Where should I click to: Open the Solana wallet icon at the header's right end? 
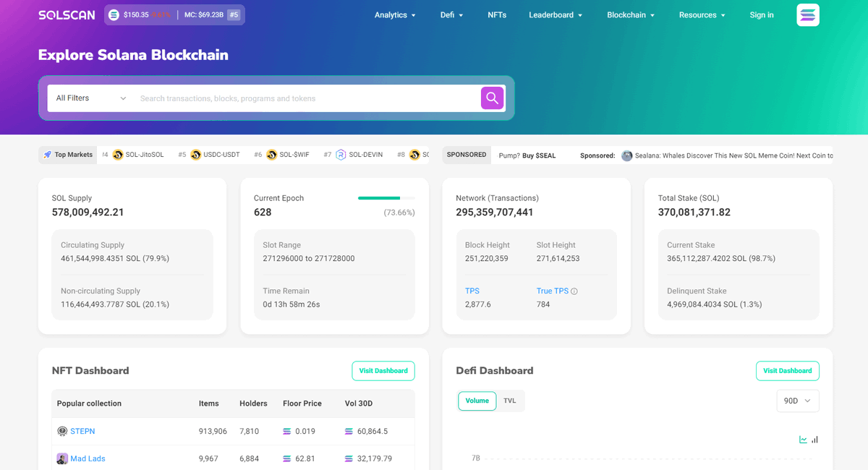point(808,15)
